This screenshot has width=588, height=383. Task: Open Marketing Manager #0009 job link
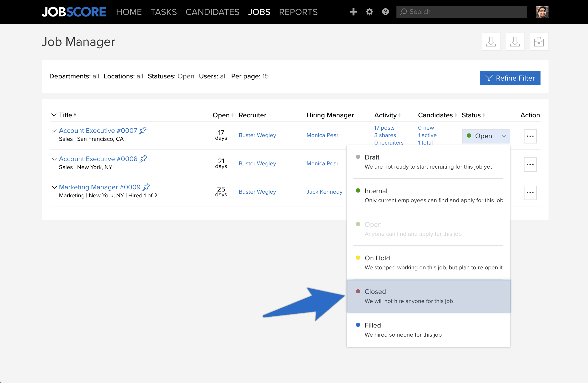100,187
